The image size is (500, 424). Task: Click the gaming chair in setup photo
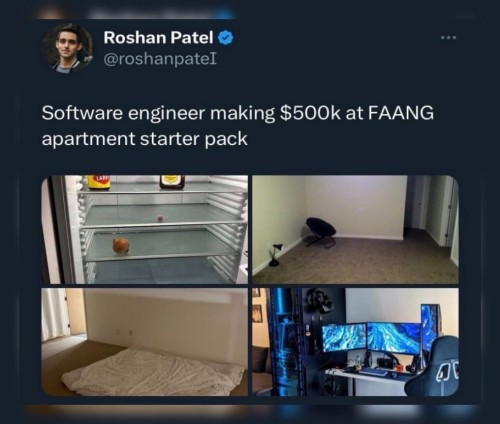coord(432,367)
